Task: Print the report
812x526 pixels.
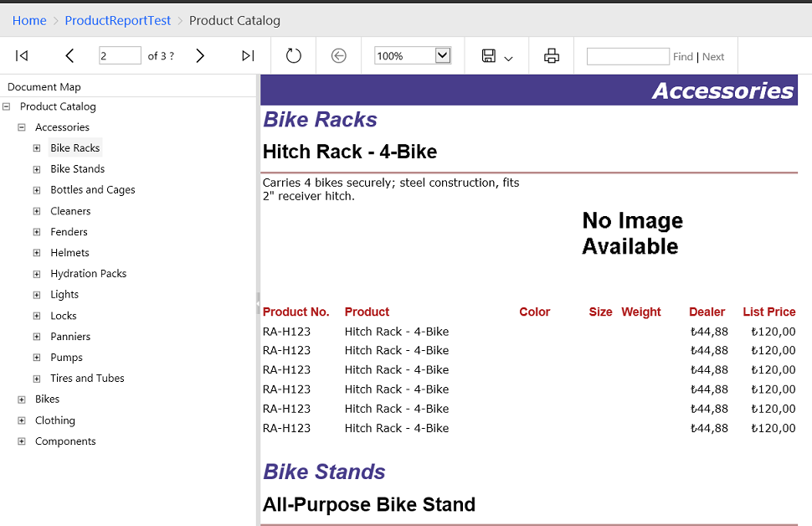Action: tap(551, 56)
